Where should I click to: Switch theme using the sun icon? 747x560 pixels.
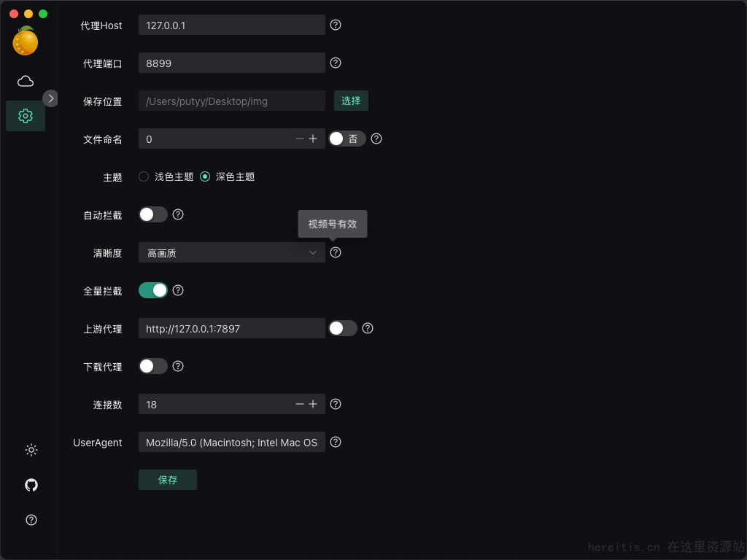[x=31, y=450]
